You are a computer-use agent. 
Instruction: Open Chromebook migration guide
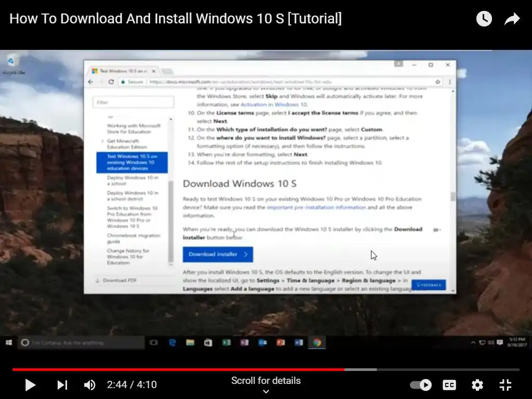134,238
